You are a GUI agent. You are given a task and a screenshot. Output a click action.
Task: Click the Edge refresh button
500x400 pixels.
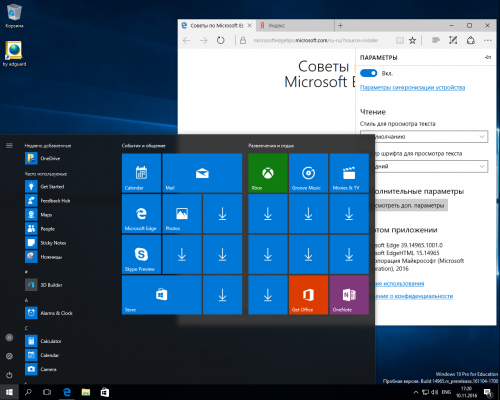coord(221,40)
